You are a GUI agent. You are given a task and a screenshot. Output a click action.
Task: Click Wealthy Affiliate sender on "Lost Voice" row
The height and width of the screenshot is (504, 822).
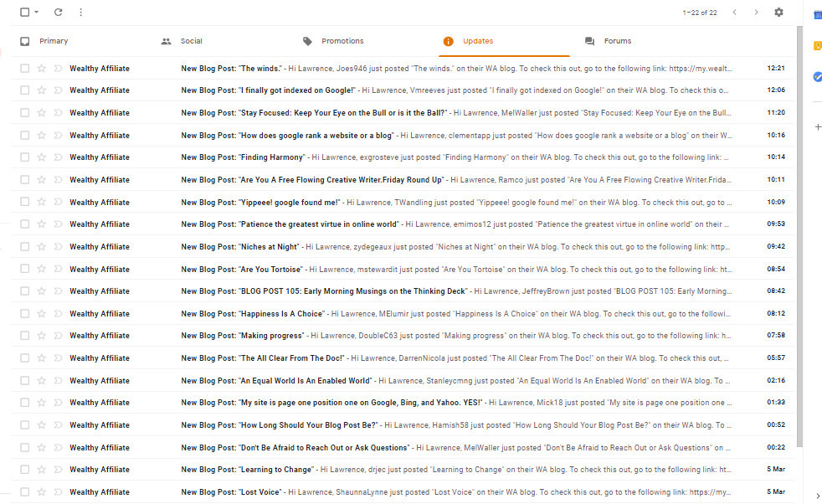[100, 492]
